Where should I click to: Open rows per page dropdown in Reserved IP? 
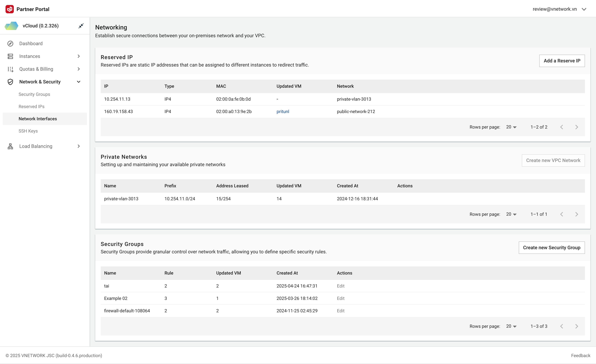coord(511,127)
